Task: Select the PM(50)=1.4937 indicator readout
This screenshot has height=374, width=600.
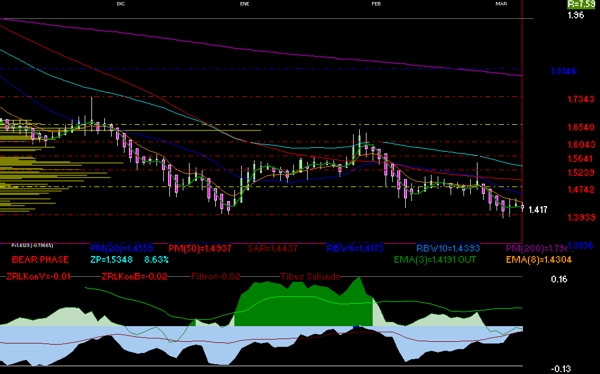Action: click(200, 248)
